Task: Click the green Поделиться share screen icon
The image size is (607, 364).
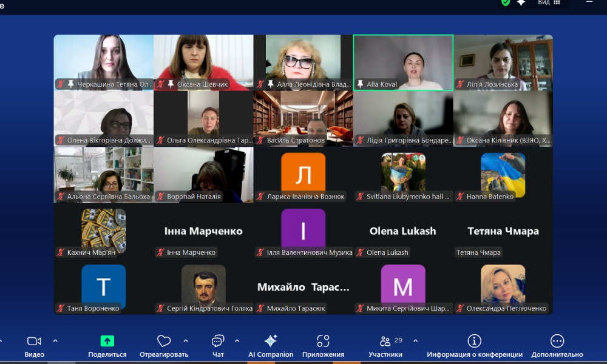Action: (x=107, y=341)
